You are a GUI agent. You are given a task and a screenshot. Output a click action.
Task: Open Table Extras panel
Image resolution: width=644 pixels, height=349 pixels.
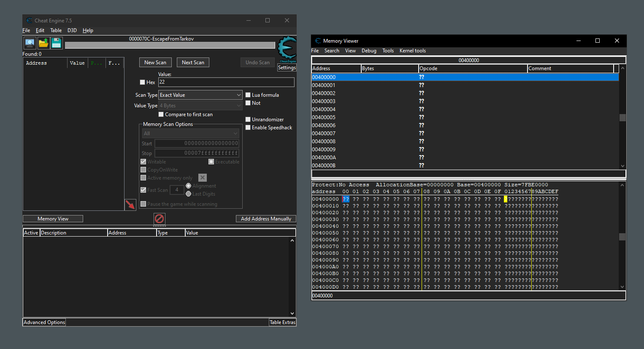(282, 322)
